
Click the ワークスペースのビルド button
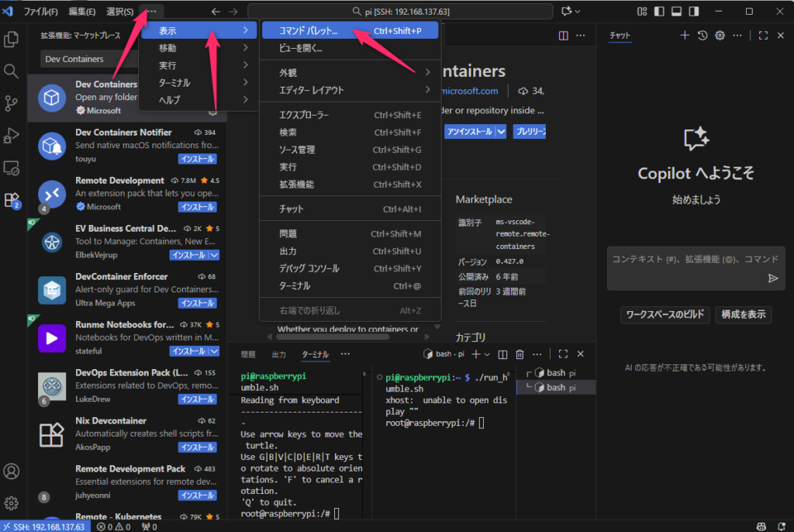(665, 314)
